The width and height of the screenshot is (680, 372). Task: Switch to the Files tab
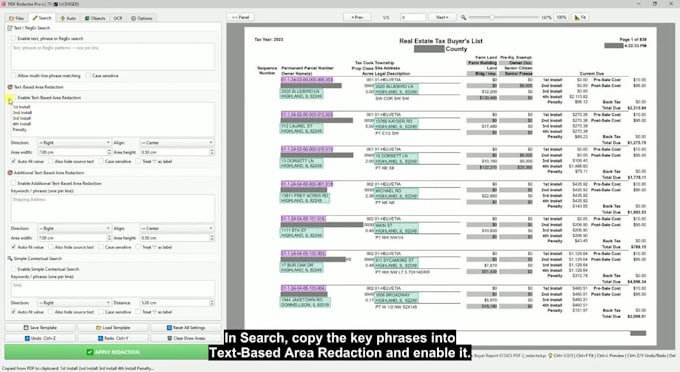[x=16, y=18]
